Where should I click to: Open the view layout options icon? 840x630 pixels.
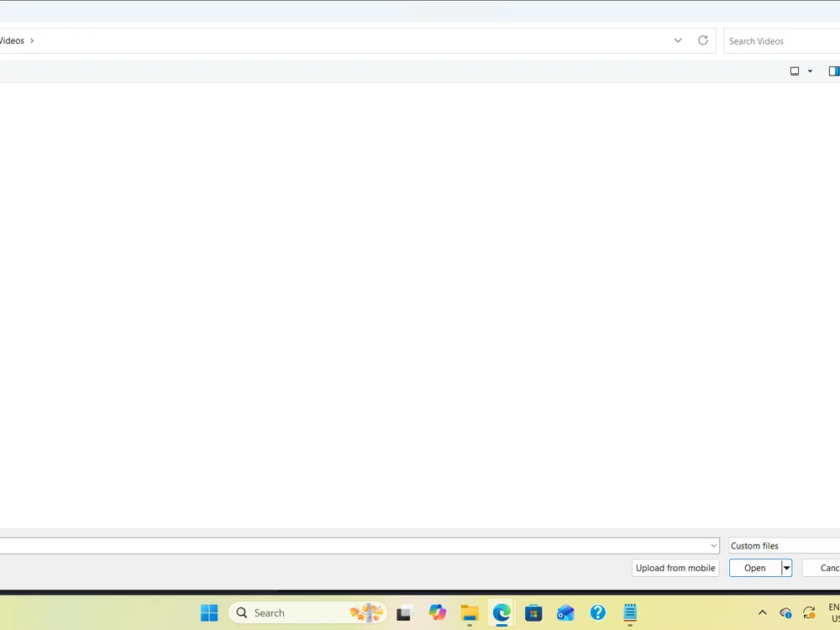click(x=795, y=71)
